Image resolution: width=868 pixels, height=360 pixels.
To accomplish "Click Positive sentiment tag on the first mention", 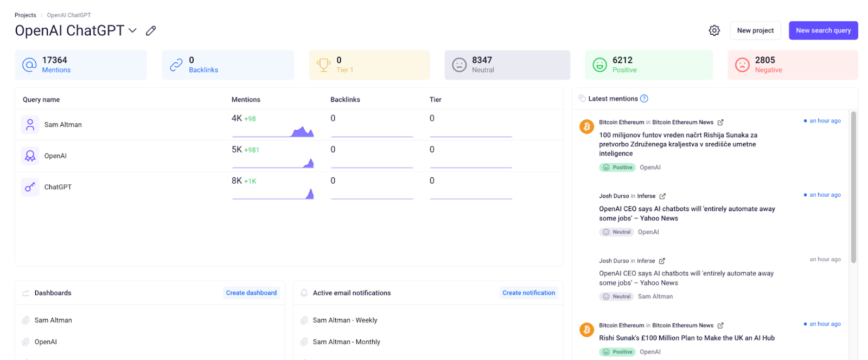I will [x=617, y=168].
